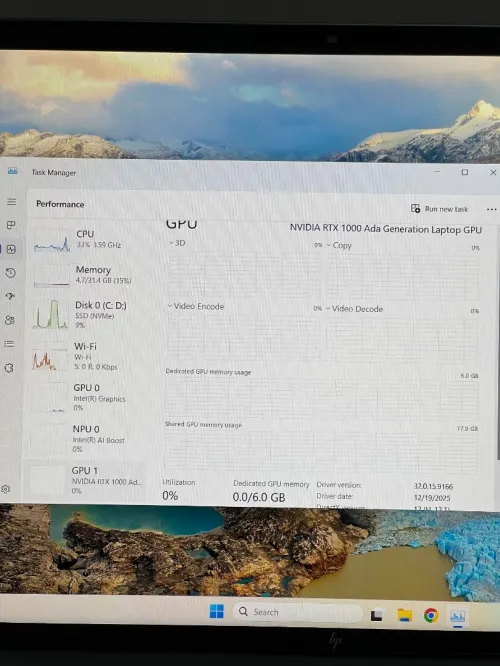Click the Task Manager taskbar icon
Viewport: 500px width, 666px height.
click(x=458, y=616)
